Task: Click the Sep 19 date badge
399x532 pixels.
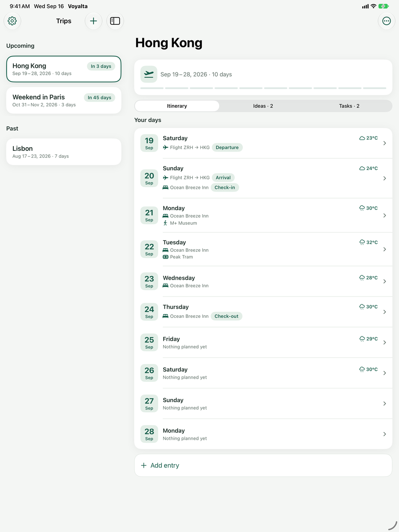Action: click(x=149, y=143)
